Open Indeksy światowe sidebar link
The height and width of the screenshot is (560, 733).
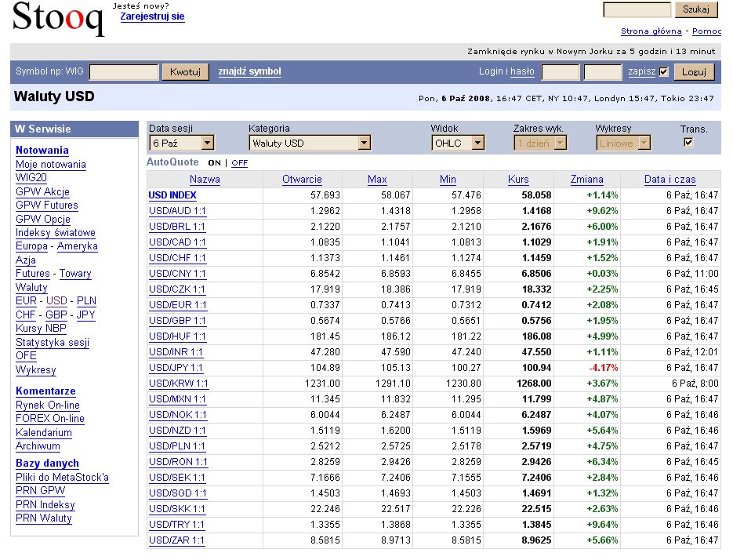[56, 232]
